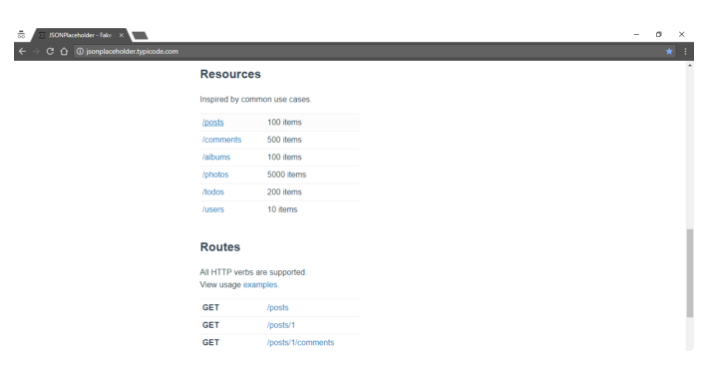This screenshot has height=376, width=724.
Task: Go back to the previous page
Action: pos(22,51)
